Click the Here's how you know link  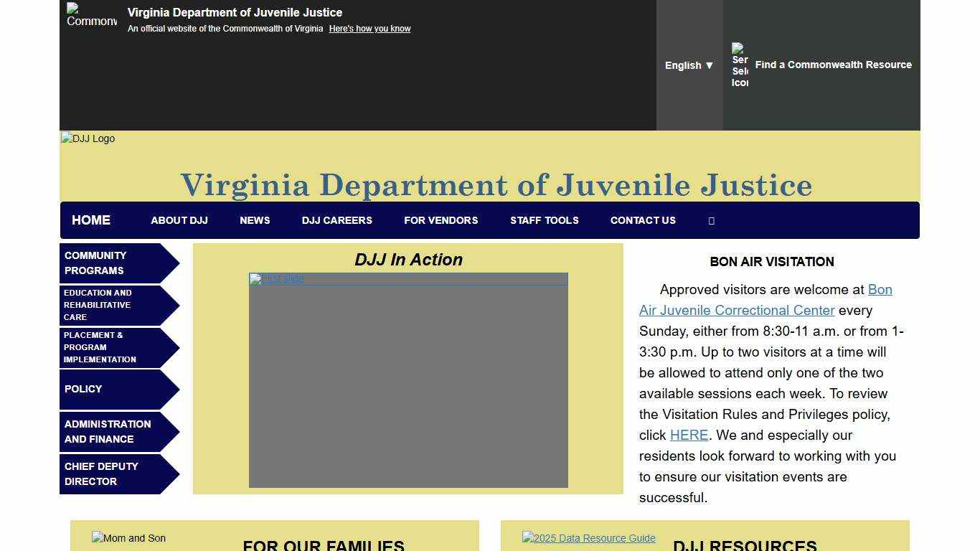tap(369, 28)
